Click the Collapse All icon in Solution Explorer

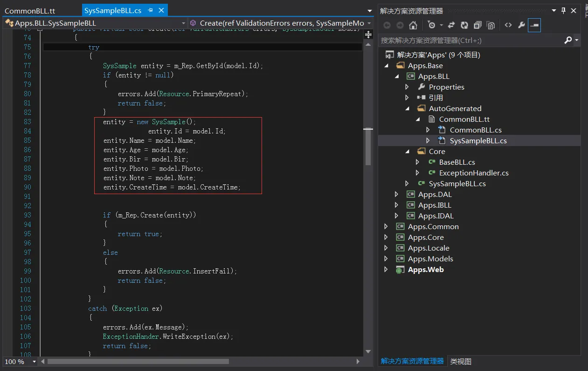click(477, 25)
